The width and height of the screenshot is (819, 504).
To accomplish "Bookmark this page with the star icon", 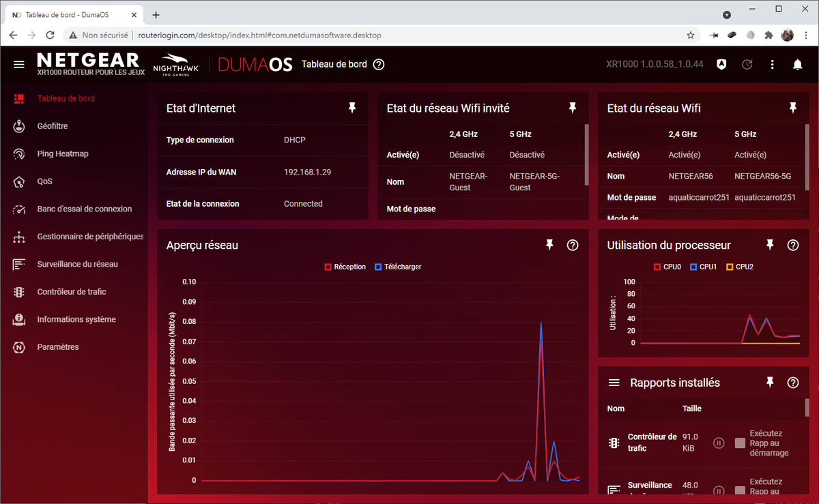I will coord(691,35).
